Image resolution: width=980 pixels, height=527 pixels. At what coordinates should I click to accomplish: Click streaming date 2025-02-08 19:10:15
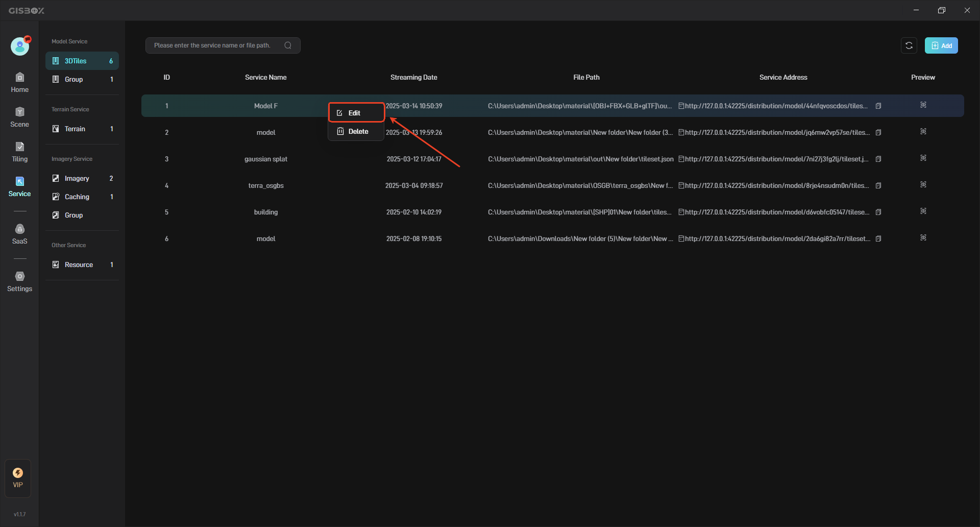(x=414, y=238)
